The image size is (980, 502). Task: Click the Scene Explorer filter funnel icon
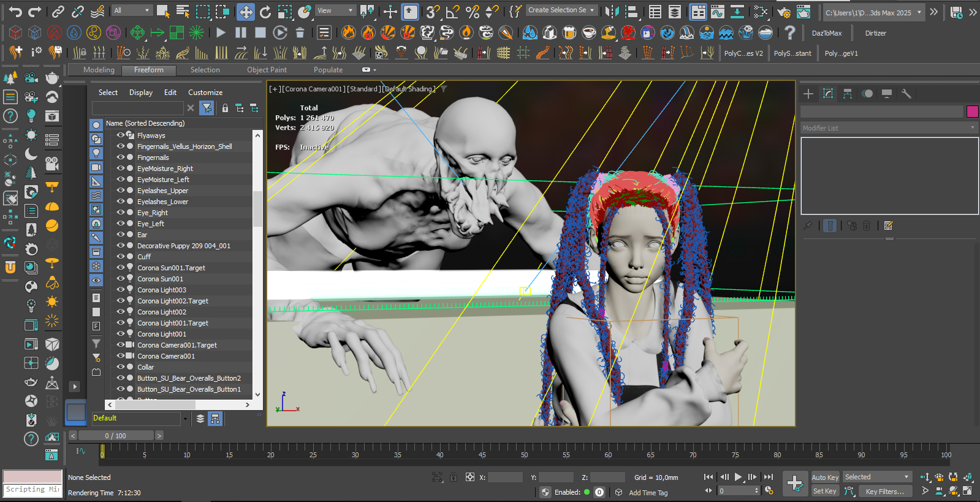[207, 108]
